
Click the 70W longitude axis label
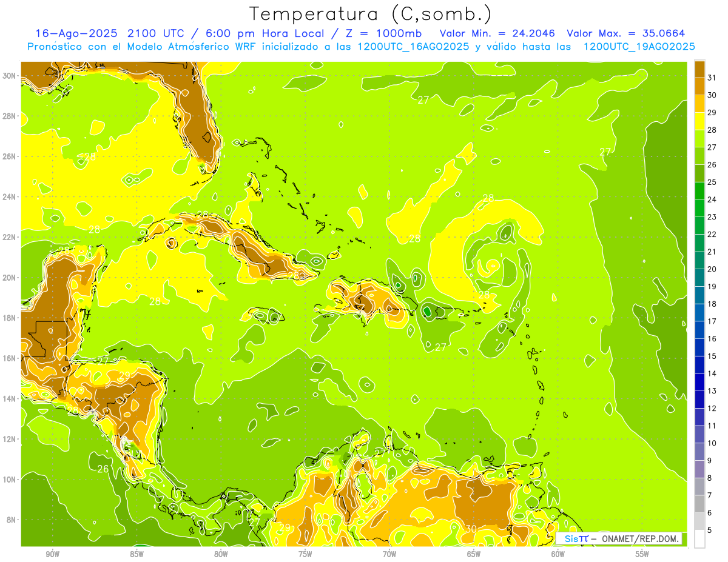(389, 554)
